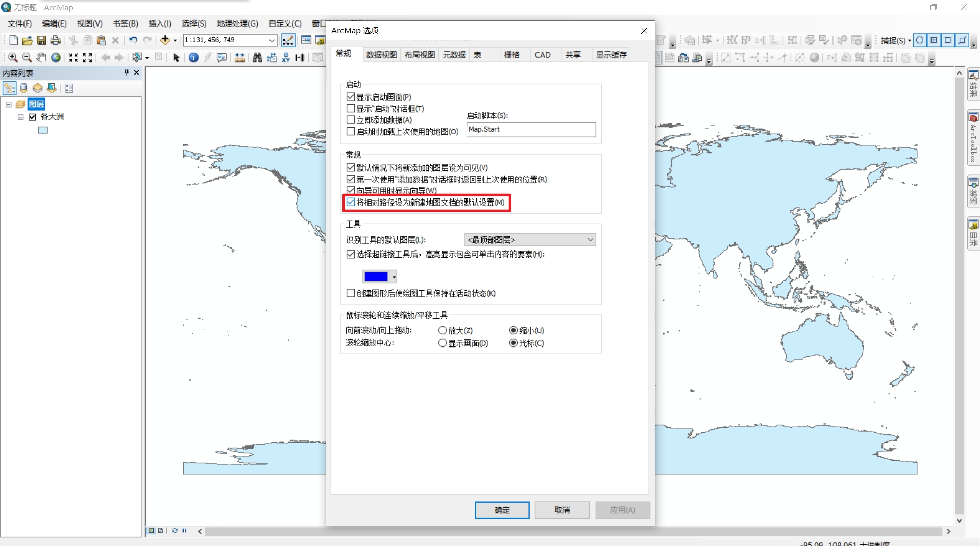Check 立即添加数据(A) checkbox
The height and width of the screenshot is (546, 980).
[x=350, y=120]
